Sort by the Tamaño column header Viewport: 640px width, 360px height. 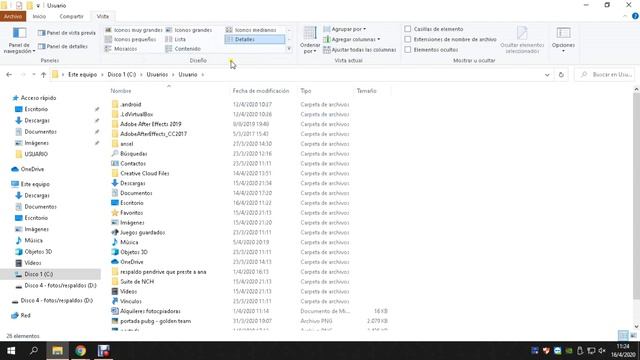tap(367, 91)
